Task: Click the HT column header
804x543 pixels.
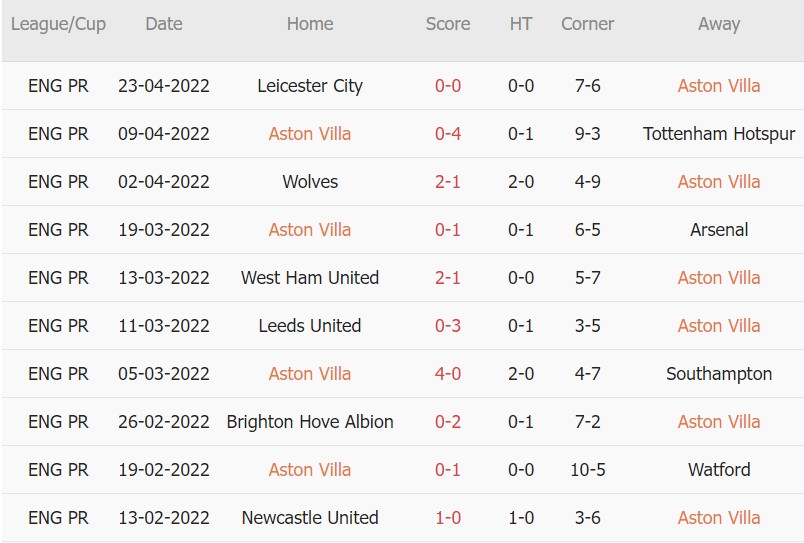Action: 521,24
